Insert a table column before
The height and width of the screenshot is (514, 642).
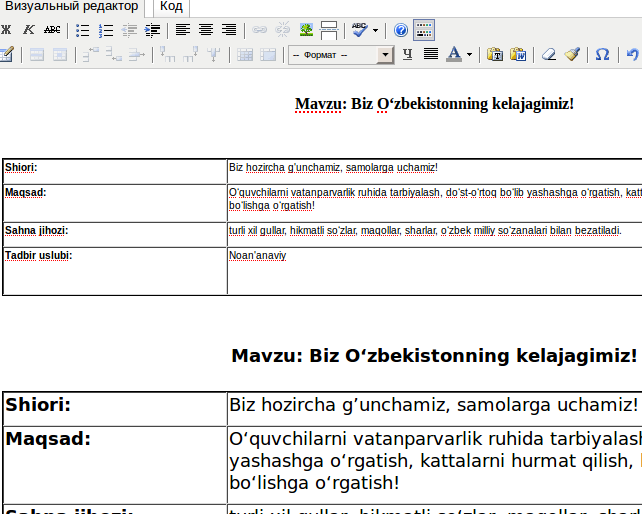coord(167,54)
